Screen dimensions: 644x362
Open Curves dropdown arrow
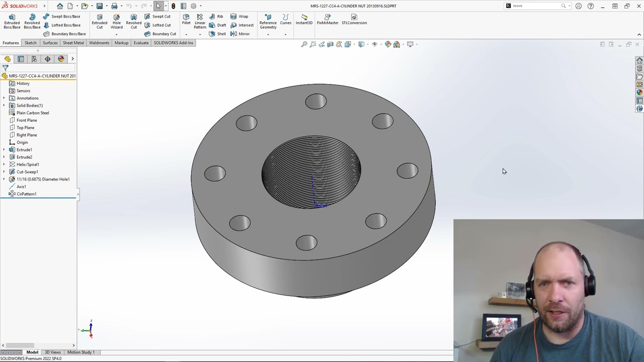point(286,34)
